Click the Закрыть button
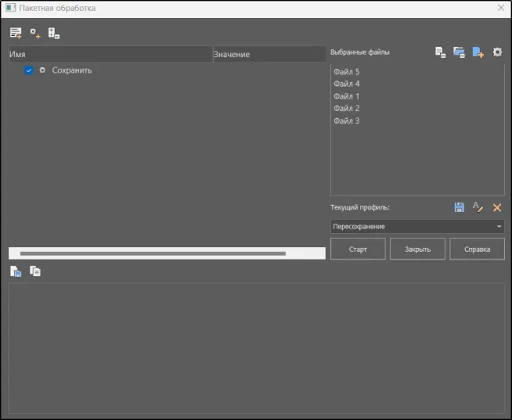This screenshot has width=512, height=420. tap(417, 249)
